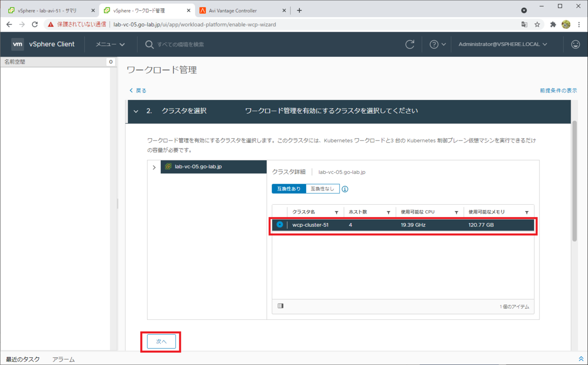The image size is (588, 365).
Task: Expand the lab-vc-05.go-lab.jp tree node
Action: pos(154,167)
